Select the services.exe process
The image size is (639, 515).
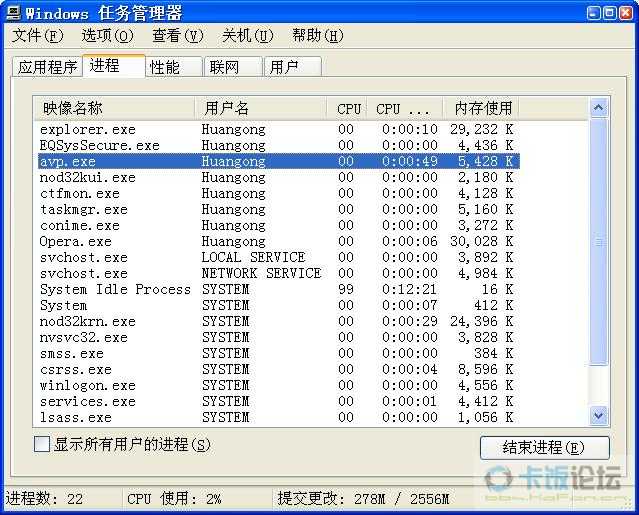click(x=278, y=401)
